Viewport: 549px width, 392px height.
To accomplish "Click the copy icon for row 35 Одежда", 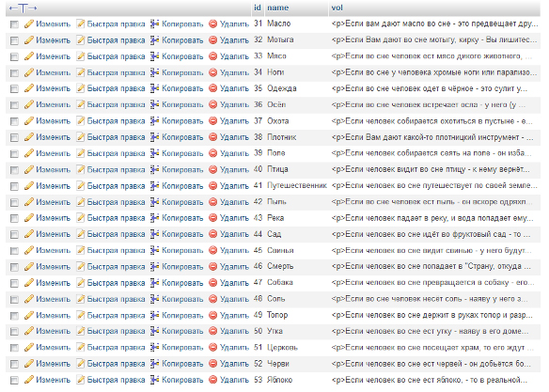I will pyautogui.click(x=155, y=88).
